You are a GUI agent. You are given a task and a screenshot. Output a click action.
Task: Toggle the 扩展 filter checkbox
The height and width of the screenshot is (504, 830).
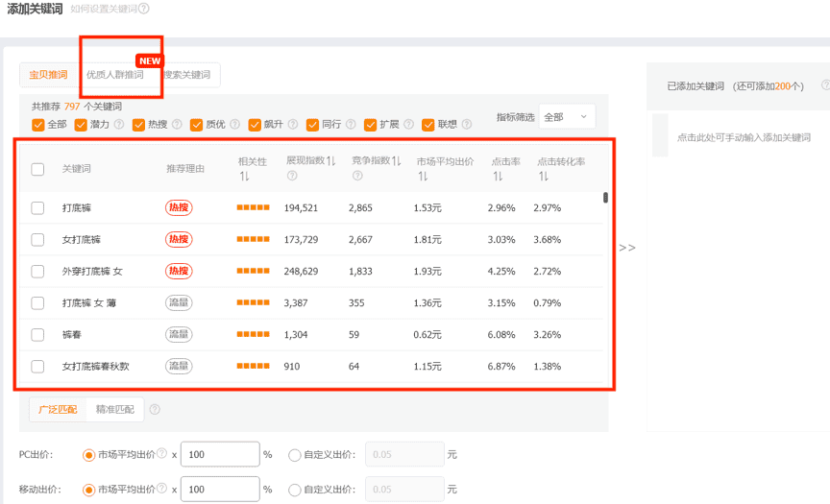pyautogui.click(x=370, y=124)
